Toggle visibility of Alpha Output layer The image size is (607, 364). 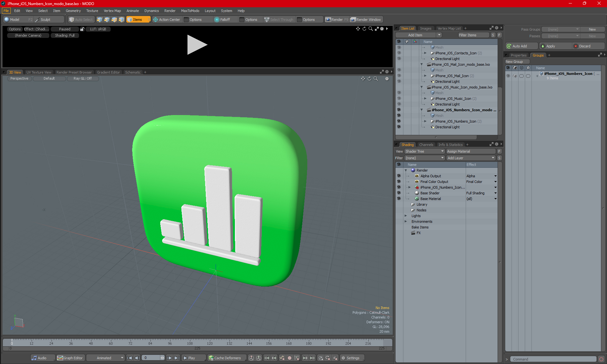coord(399,176)
